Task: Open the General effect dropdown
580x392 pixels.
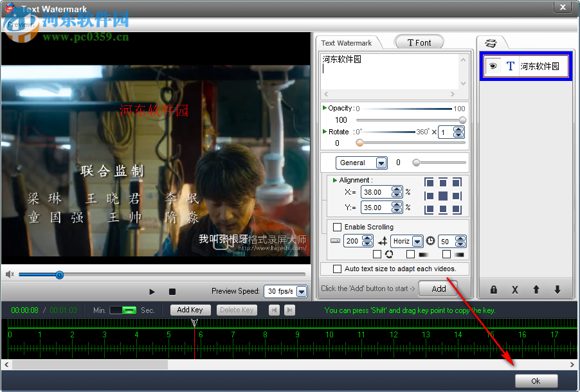Action: pyautogui.click(x=381, y=163)
